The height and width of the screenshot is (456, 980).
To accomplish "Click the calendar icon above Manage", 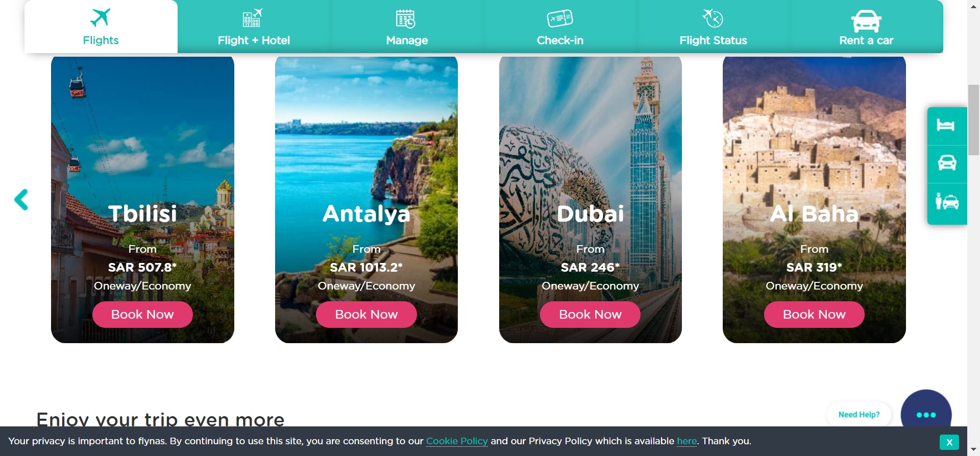I will pos(406,19).
